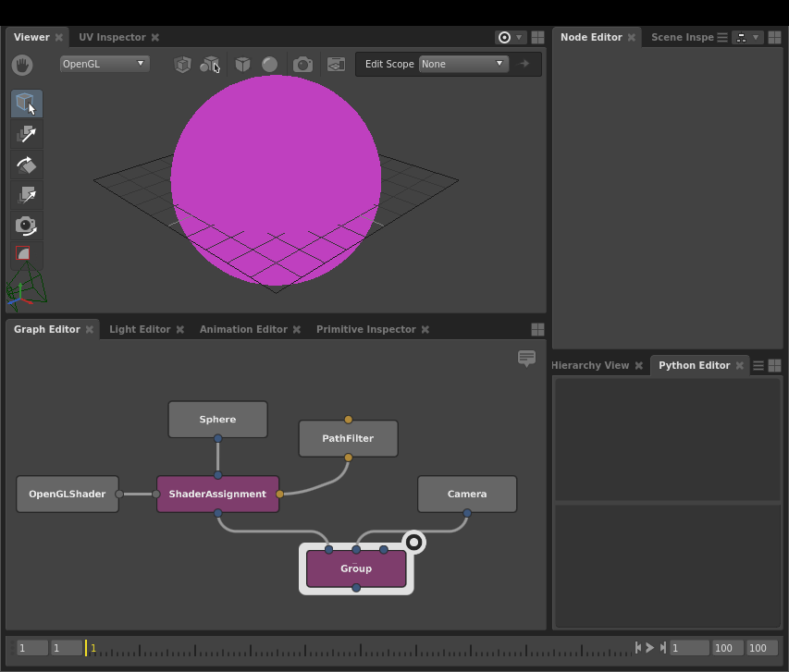Open the annotations speech bubble icon
Screen dimensions: 789x672
[x=526, y=358]
